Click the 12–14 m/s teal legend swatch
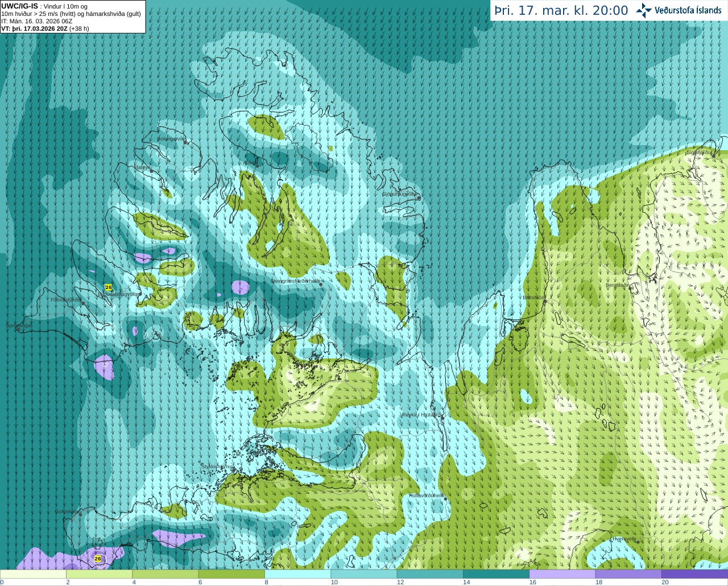The width and height of the screenshot is (728, 586). point(430,574)
